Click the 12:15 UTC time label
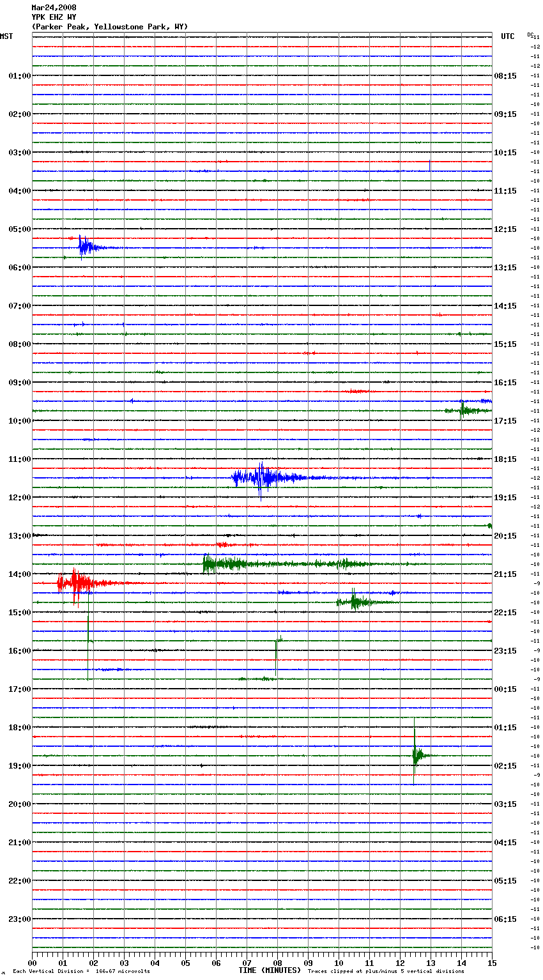 (x=505, y=229)
